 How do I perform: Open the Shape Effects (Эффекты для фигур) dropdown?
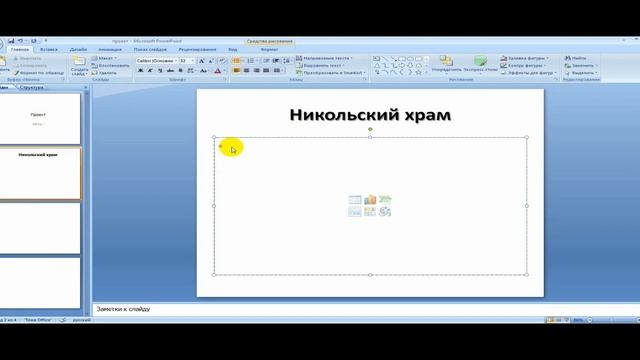point(529,73)
